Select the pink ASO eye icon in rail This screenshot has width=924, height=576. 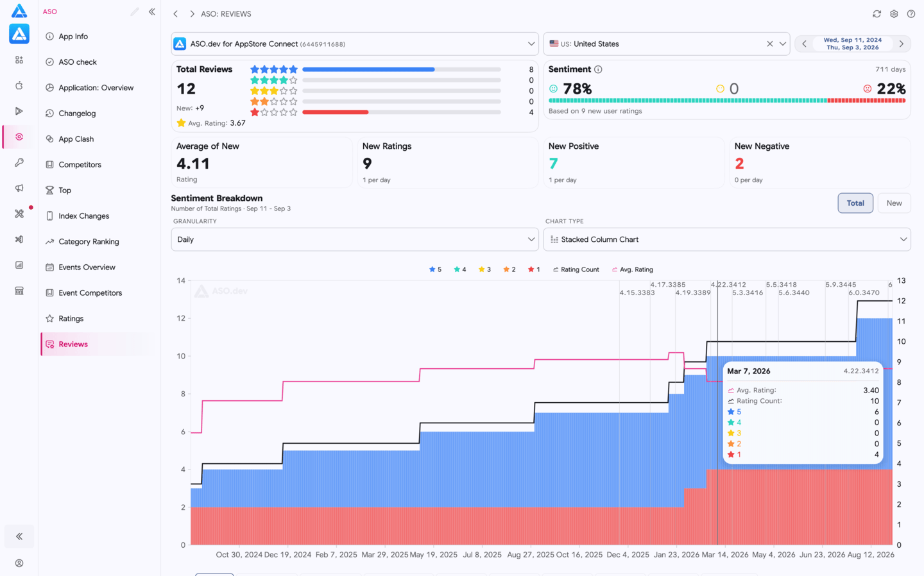[x=19, y=137]
